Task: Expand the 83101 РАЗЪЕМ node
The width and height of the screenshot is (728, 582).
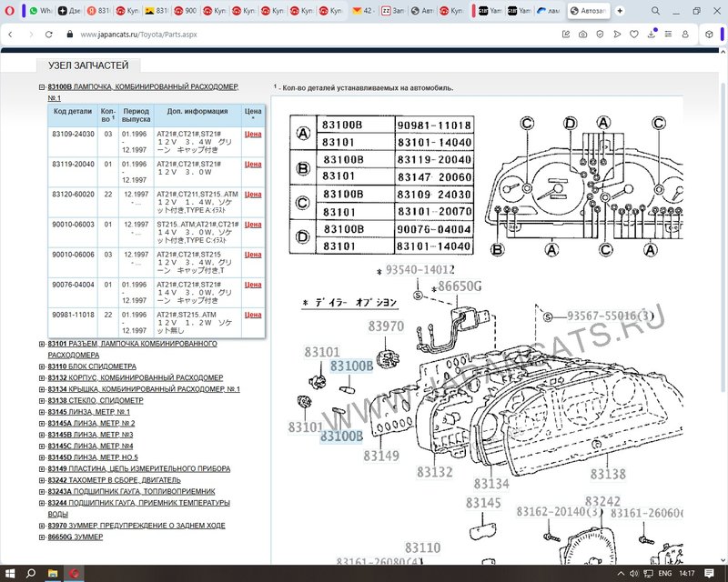Action: [x=42, y=344]
